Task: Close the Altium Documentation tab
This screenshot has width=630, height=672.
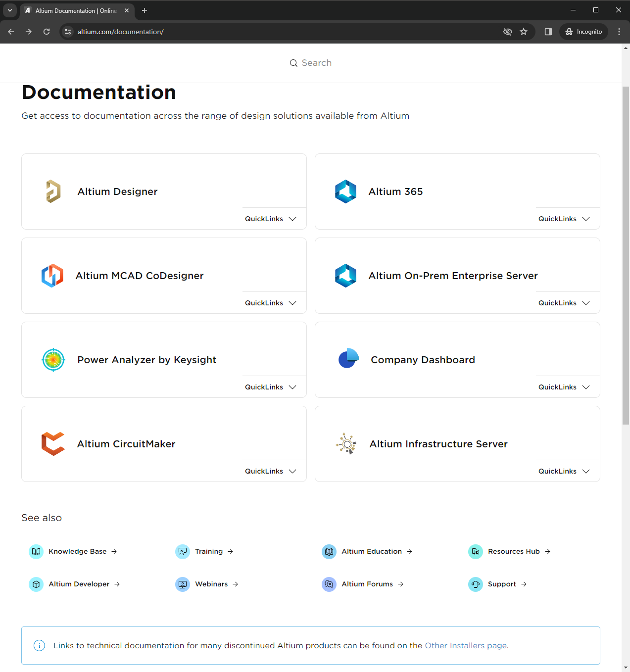Action: tap(127, 10)
